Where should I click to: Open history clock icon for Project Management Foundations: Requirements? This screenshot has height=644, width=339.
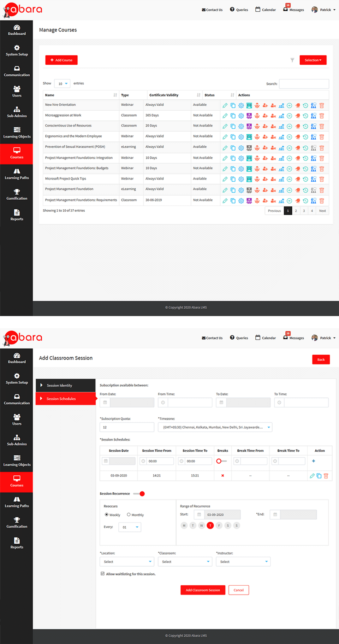click(x=305, y=201)
